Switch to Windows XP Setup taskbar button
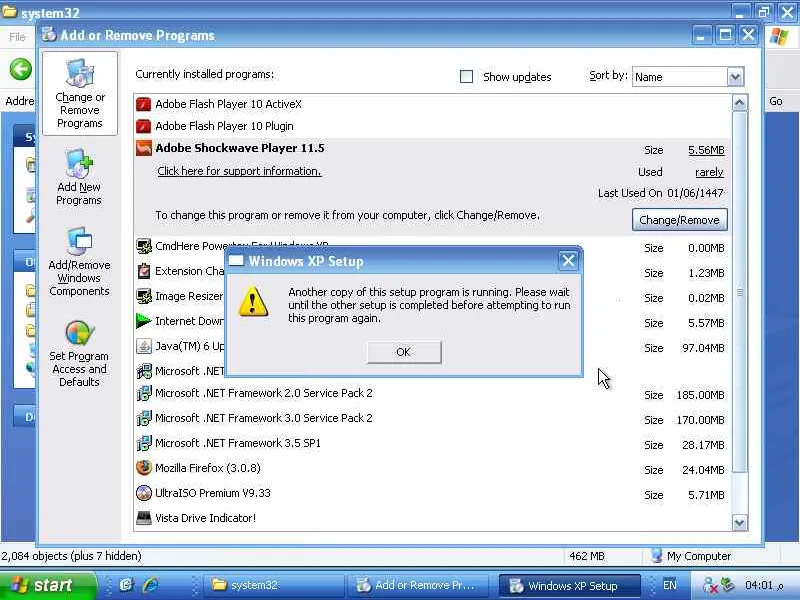Image resolution: width=800 pixels, height=600 pixels. 569,585
